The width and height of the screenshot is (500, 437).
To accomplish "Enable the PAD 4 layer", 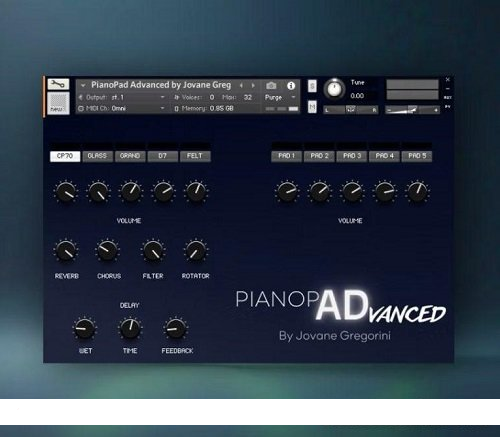I will click(384, 156).
